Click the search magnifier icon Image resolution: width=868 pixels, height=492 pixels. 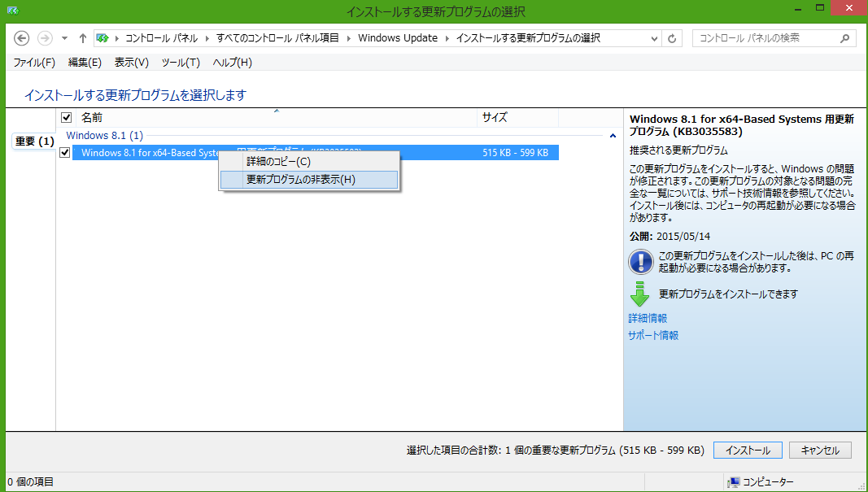844,38
